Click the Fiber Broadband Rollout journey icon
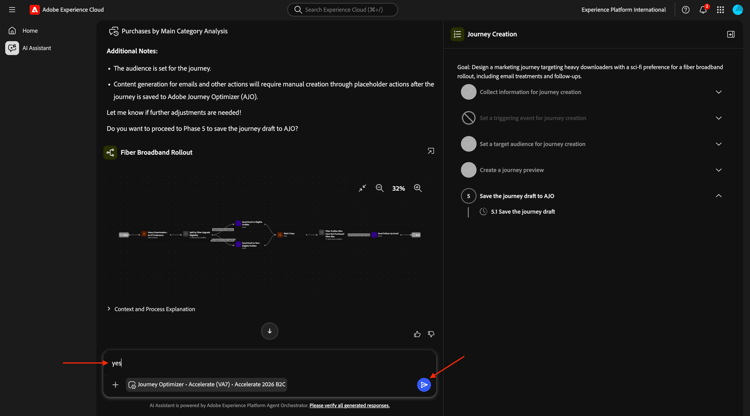This screenshot has height=416, width=750. 110,153
